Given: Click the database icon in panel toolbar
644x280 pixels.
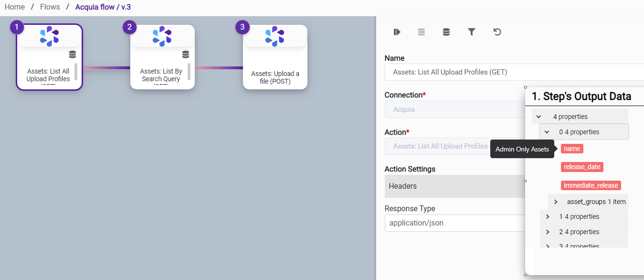Looking at the screenshot, I should pos(446,32).
